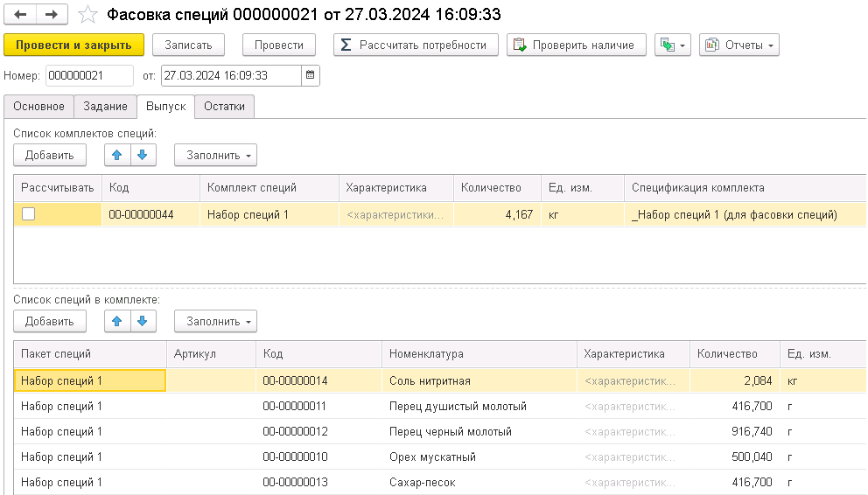The height and width of the screenshot is (495, 868).
Task: Move spice item down in bottom list
Action: point(143,321)
